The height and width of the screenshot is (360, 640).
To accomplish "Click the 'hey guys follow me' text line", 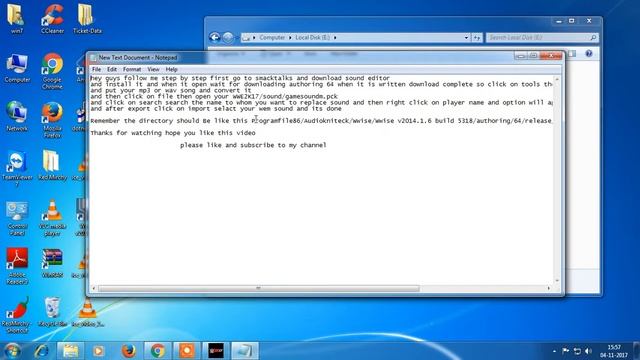I will click(x=240, y=78).
